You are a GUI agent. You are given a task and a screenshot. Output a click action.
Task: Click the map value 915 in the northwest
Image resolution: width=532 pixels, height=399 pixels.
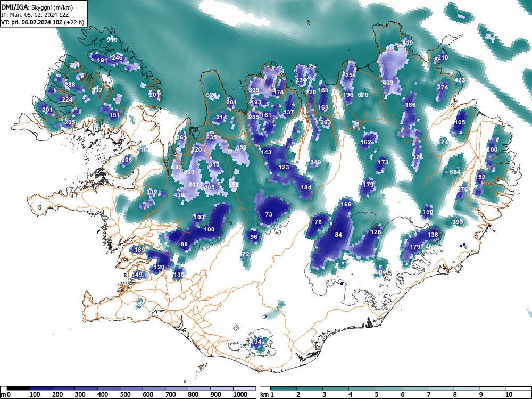click(112, 40)
